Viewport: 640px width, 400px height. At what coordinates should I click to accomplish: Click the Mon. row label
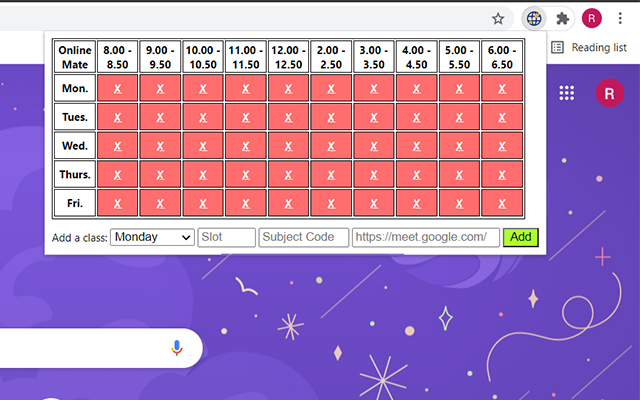(75, 88)
